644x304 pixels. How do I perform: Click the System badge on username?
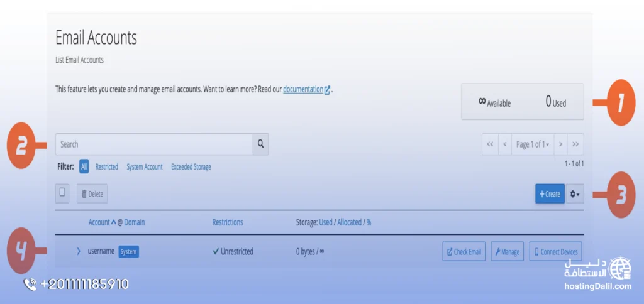pyautogui.click(x=129, y=251)
